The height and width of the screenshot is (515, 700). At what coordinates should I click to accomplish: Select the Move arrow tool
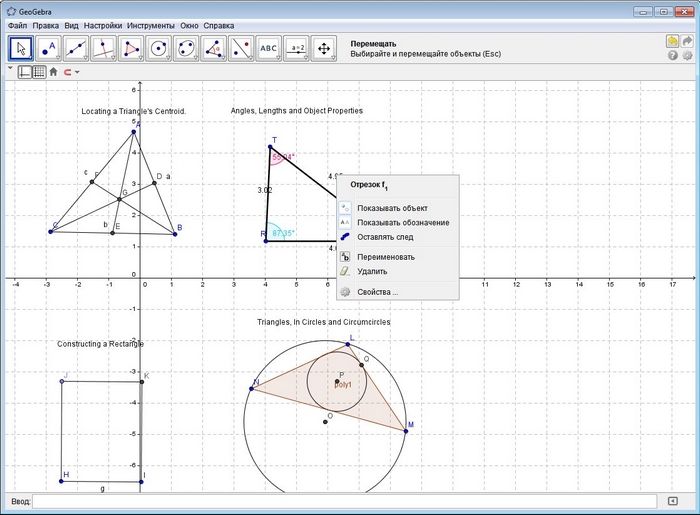[x=21, y=48]
